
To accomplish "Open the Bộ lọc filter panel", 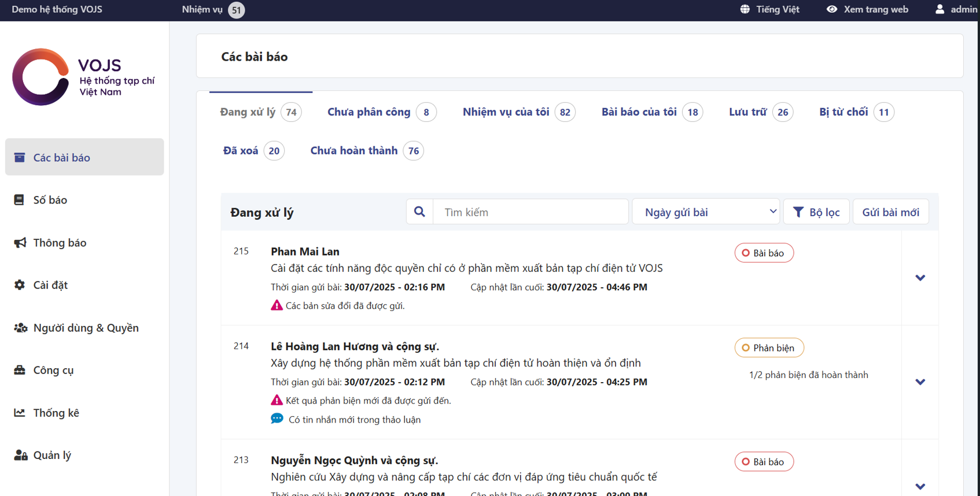I will 816,212.
